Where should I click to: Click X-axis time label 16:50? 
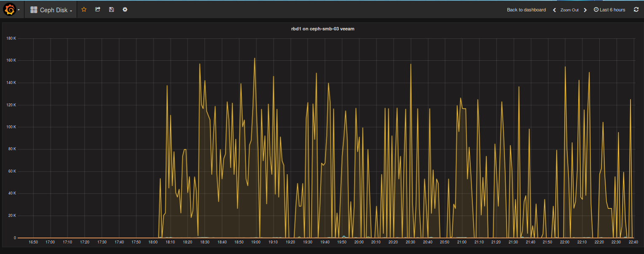coord(33,242)
